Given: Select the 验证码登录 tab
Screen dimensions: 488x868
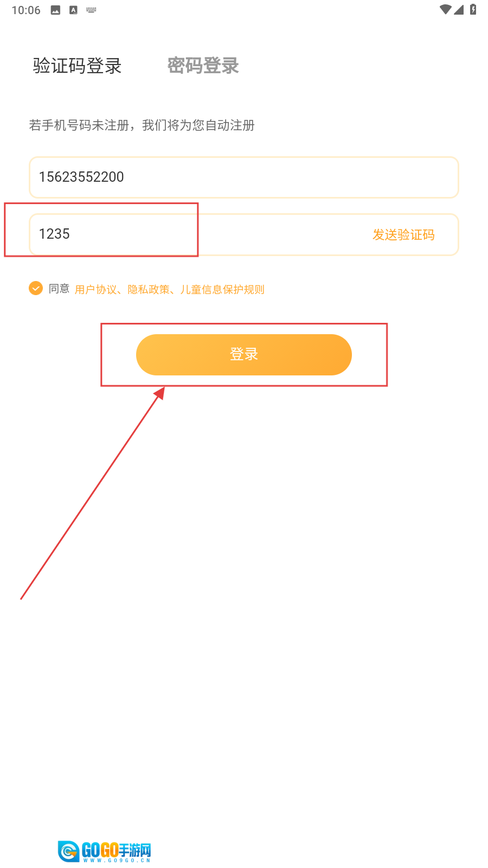Looking at the screenshot, I should [x=77, y=66].
